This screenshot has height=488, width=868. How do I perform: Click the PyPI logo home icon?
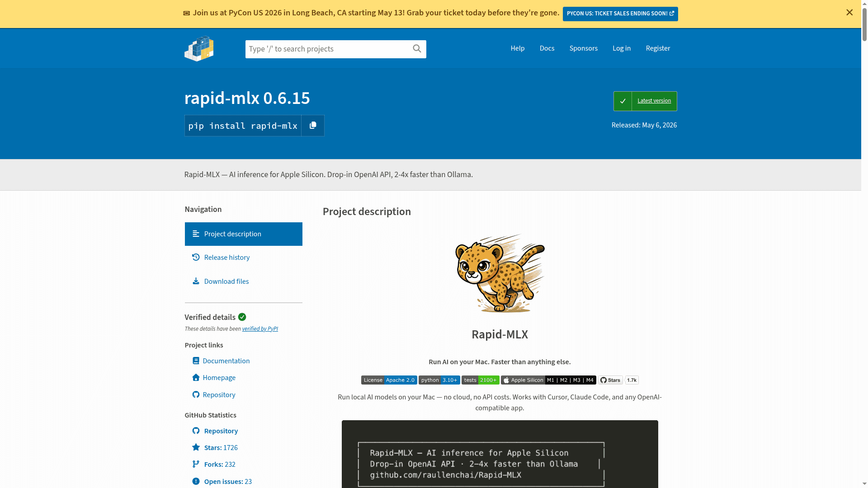tap(199, 48)
